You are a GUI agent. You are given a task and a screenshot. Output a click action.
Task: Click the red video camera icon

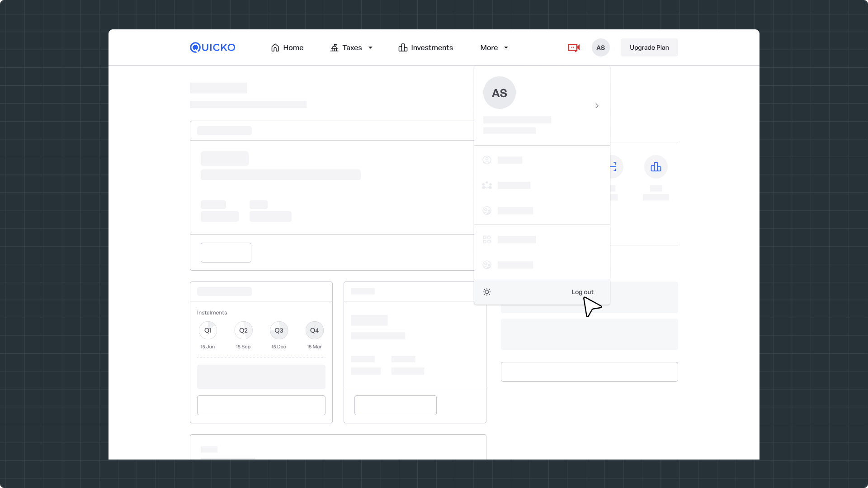[x=574, y=47]
